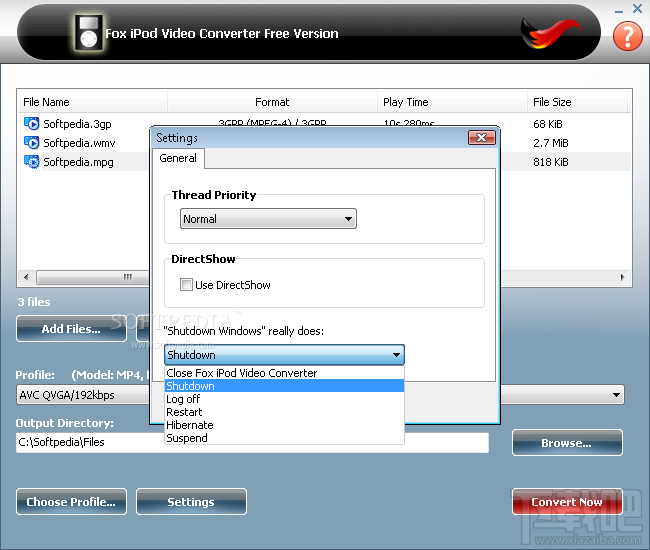Sort by the Play Time column header
Screen dimensions: 650x550
tap(452, 102)
